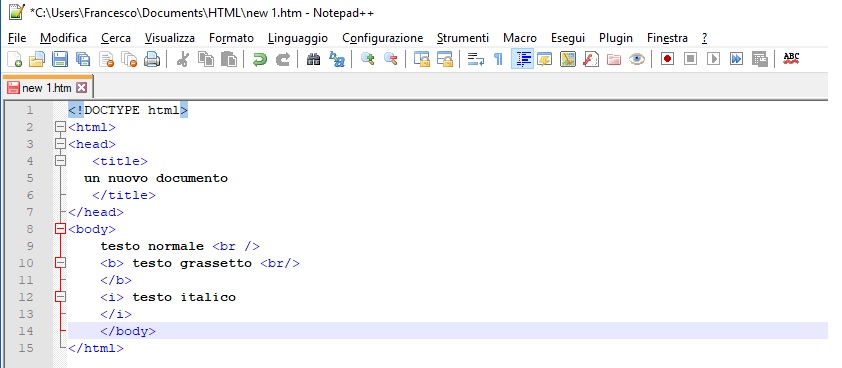Zoom in with the magnifier plus icon
This screenshot has height=368, width=842.
click(x=367, y=59)
